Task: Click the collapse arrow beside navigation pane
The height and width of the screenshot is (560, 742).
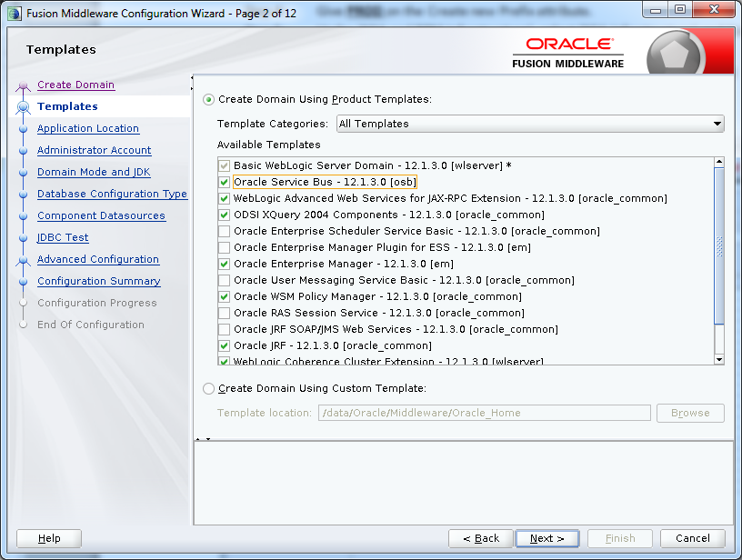Action: 192,83
